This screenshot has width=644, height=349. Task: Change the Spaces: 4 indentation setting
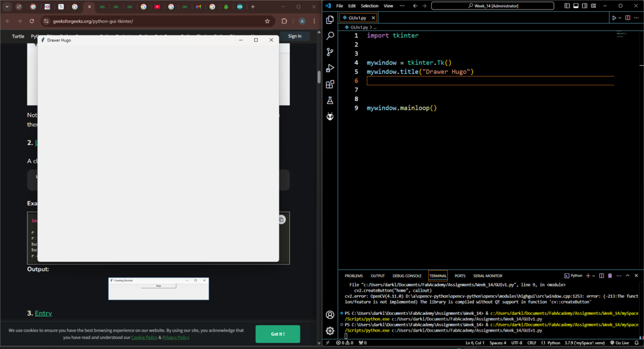point(498,343)
